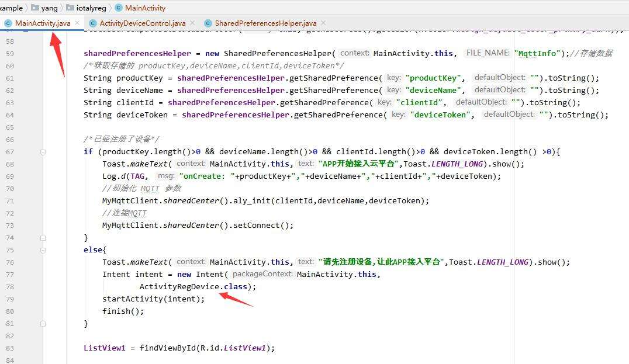
Task: Collapse the else block at line 75
Action: [x=43, y=250]
